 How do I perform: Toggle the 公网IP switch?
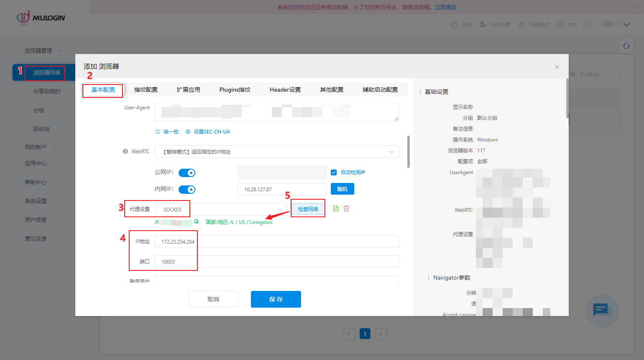tap(187, 173)
